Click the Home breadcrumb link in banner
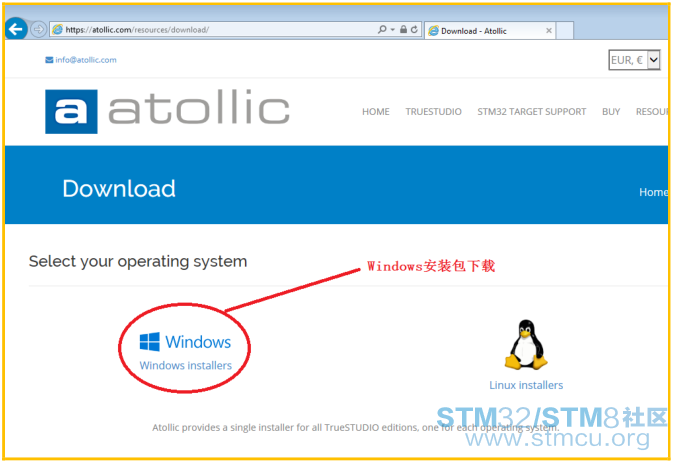 click(653, 192)
